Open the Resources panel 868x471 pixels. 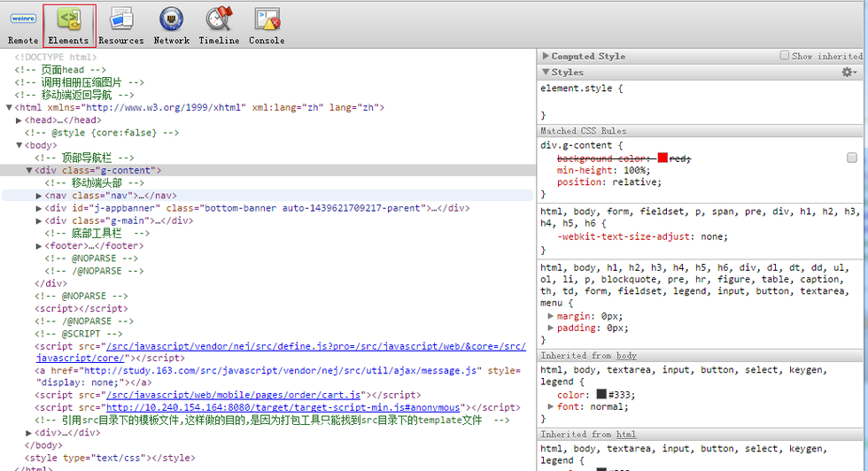[121, 26]
